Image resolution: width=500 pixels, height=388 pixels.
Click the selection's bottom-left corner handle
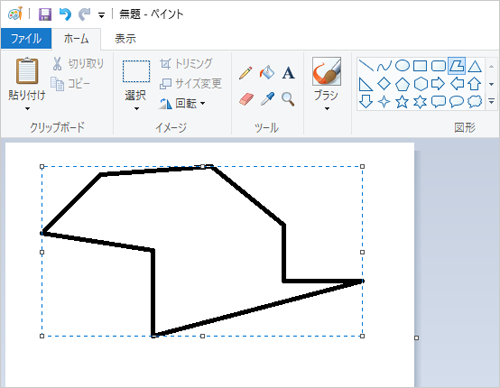(42, 336)
